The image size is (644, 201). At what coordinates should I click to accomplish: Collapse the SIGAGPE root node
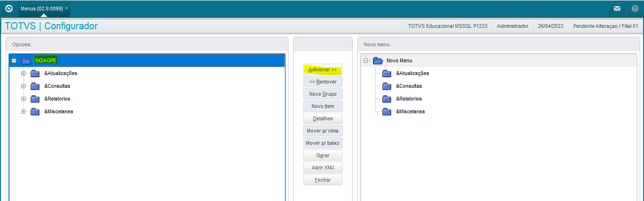point(14,60)
